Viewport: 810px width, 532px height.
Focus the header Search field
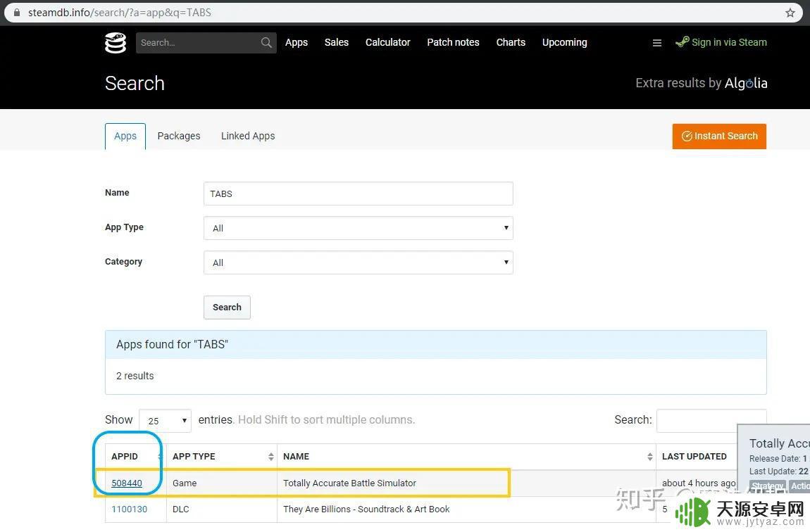(x=199, y=43)
